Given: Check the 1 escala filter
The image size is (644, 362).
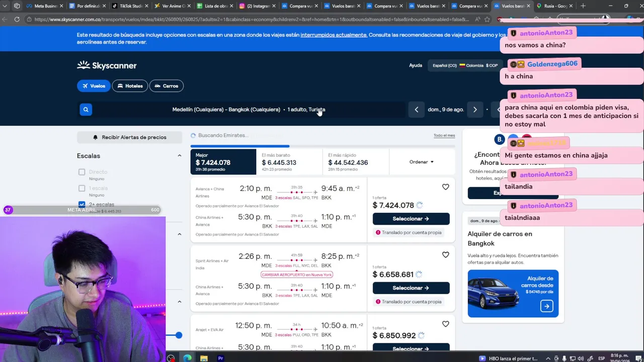Looking at the screenshot, I should coord(82,188).
